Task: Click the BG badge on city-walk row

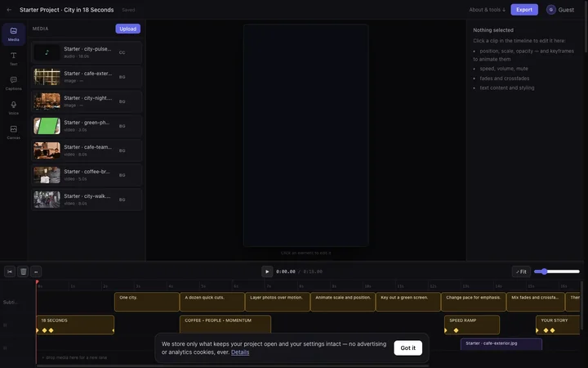Action: coord(122,200)
